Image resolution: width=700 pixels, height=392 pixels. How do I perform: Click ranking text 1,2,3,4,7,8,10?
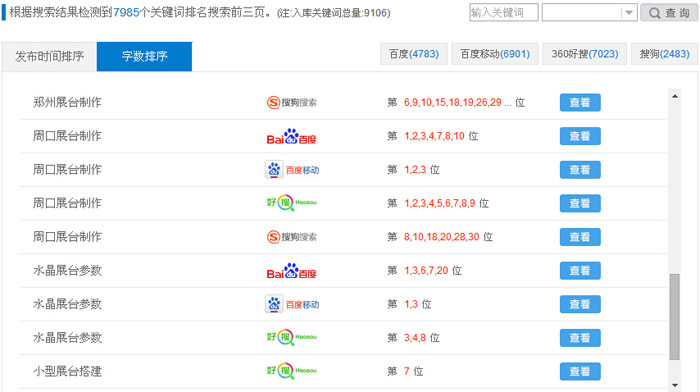434,136
